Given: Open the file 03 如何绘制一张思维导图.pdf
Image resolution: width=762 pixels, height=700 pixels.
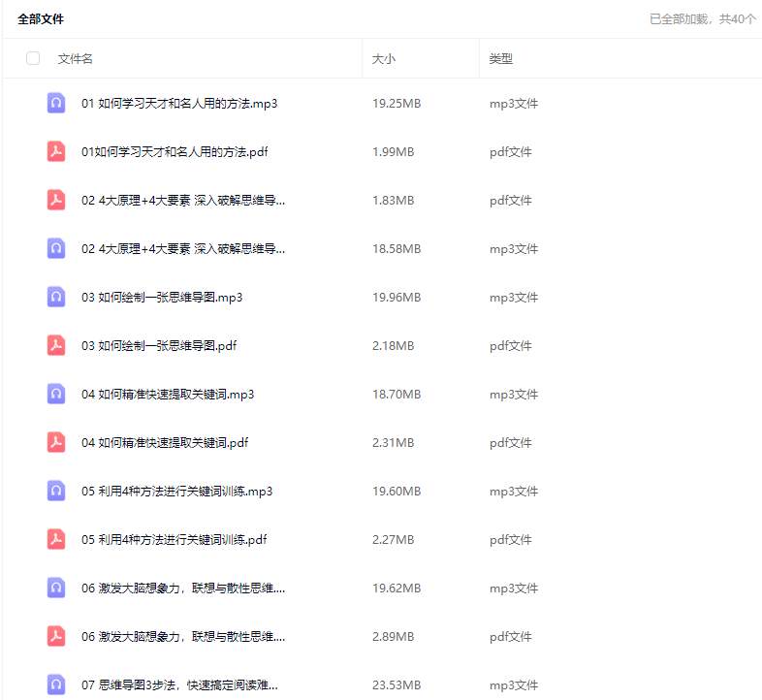Looking at the screenshot, I should (159, 346).
